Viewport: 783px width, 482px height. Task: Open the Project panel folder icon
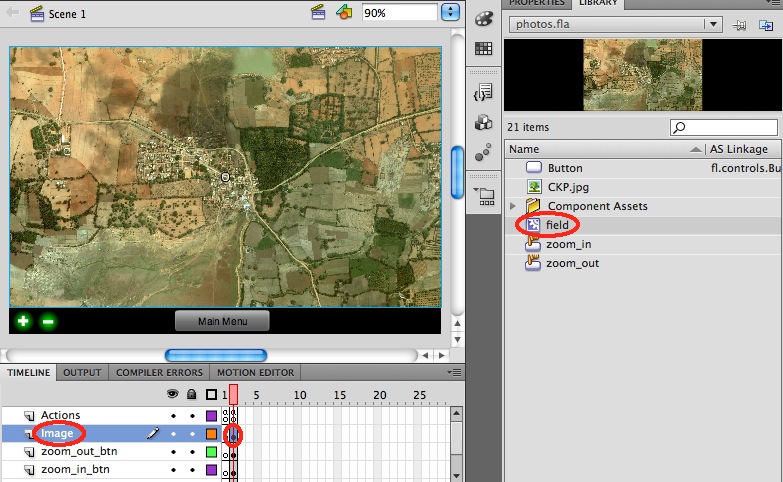pos(484,196)
